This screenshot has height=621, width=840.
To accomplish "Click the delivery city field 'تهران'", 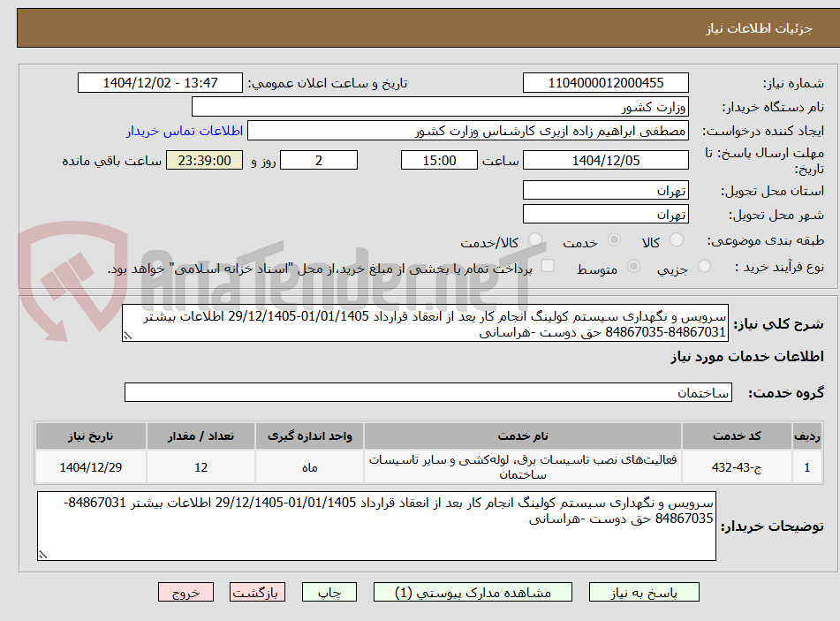I will [x=605, y=214].
